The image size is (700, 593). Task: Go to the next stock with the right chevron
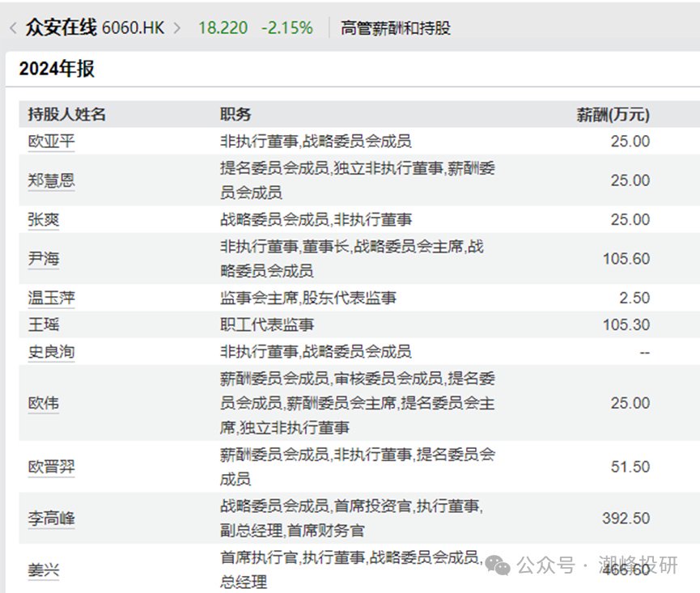(176, 28)
